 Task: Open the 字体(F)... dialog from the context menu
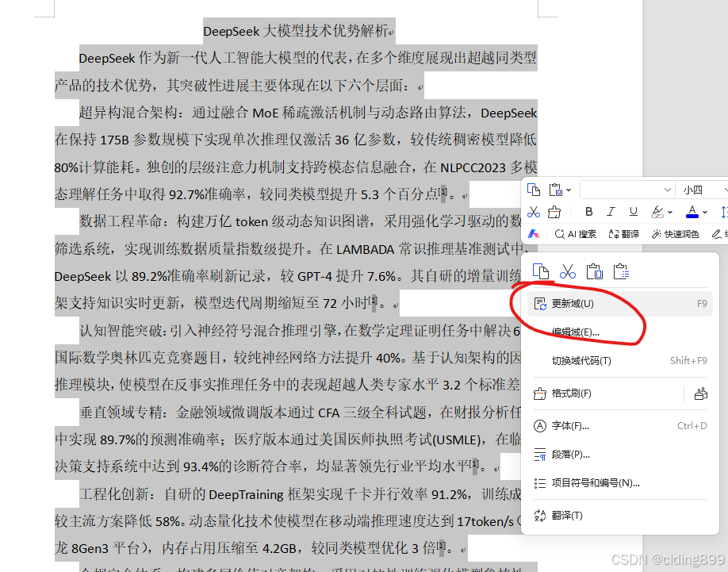(620, 426)
